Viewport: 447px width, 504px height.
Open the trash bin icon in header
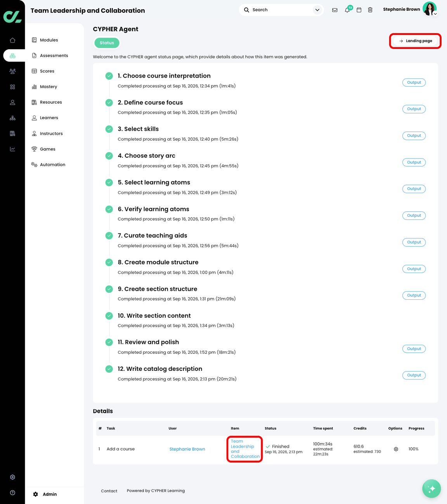370,10
